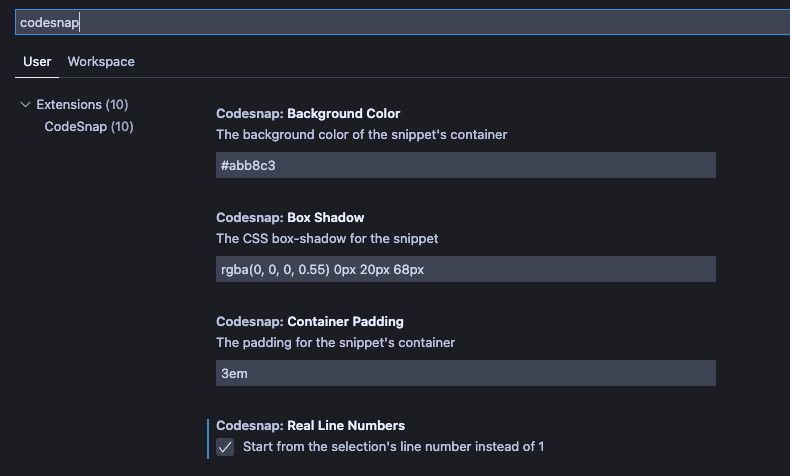Collapse the Extensions chevron arrow
790x476 pixels.
25,105
